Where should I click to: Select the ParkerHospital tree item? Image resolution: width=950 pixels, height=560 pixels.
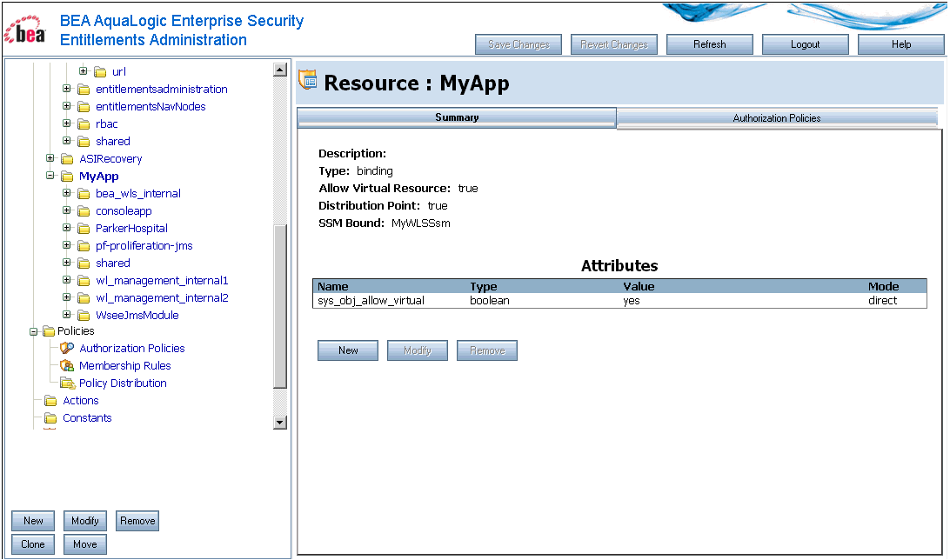click(x=131, y=228)
